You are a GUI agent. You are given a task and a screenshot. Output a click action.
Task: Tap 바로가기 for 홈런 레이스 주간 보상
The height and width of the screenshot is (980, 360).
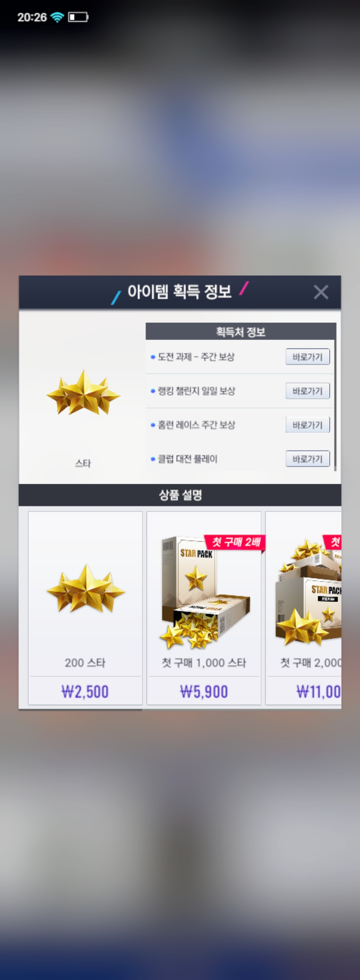coord(308,425)
